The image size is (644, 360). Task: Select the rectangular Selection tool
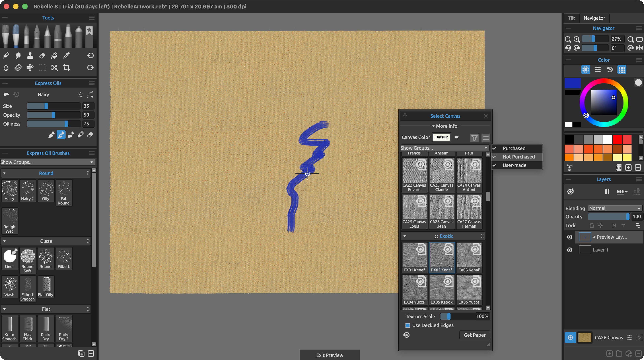click(x=42, y=68)
